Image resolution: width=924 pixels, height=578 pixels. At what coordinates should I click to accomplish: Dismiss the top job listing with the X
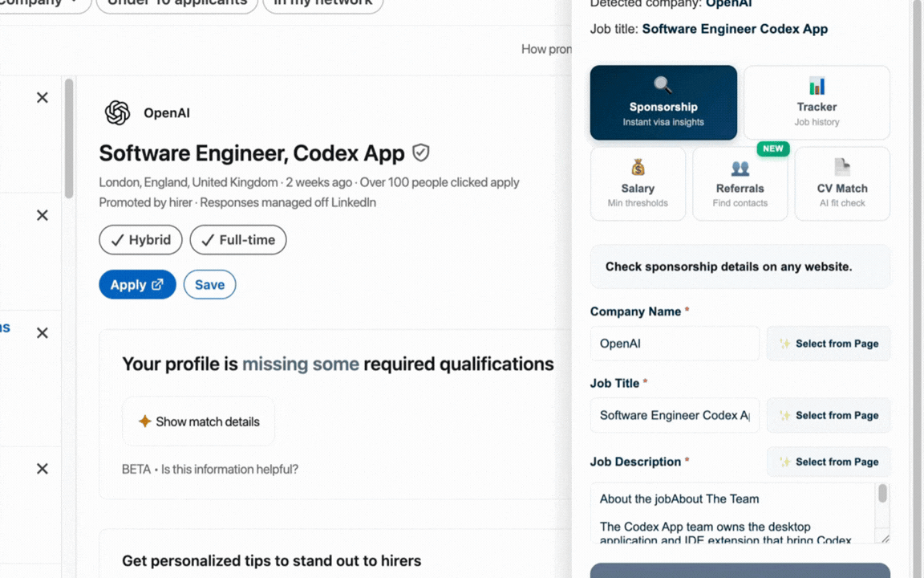[x=42, y=97]
